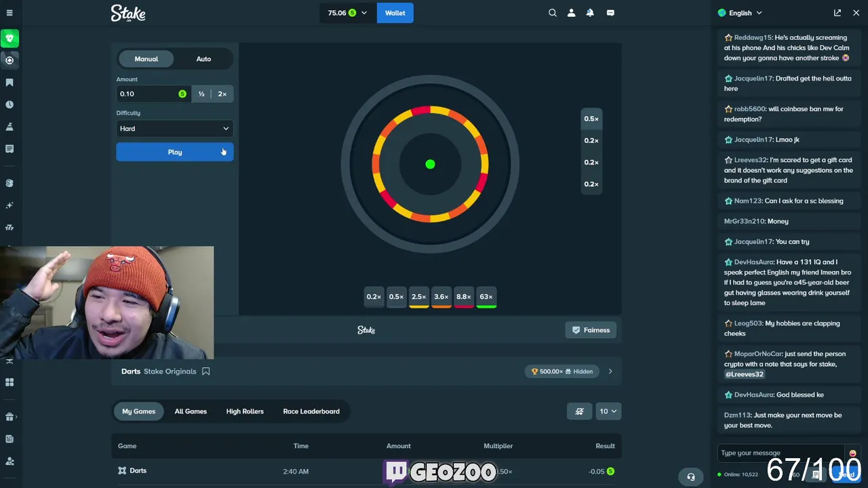The image size is (868, 488).
Task: Switch to Race Leaderboard tab
Action: pyautogui.click(x=311, y=411)
